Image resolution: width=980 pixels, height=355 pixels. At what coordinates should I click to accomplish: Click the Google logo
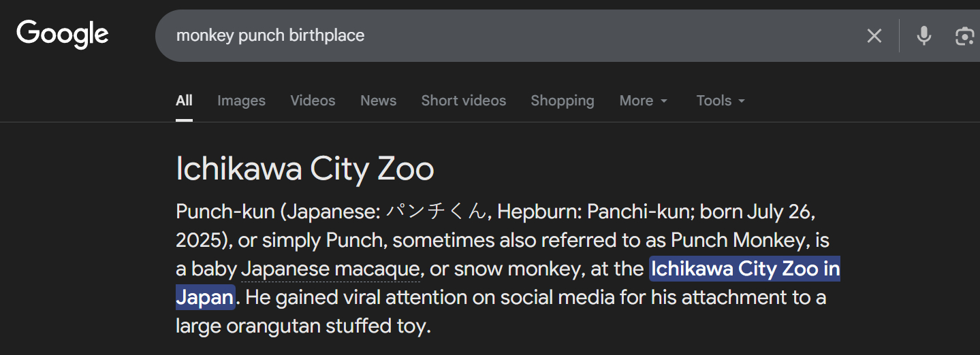(63, 35)
